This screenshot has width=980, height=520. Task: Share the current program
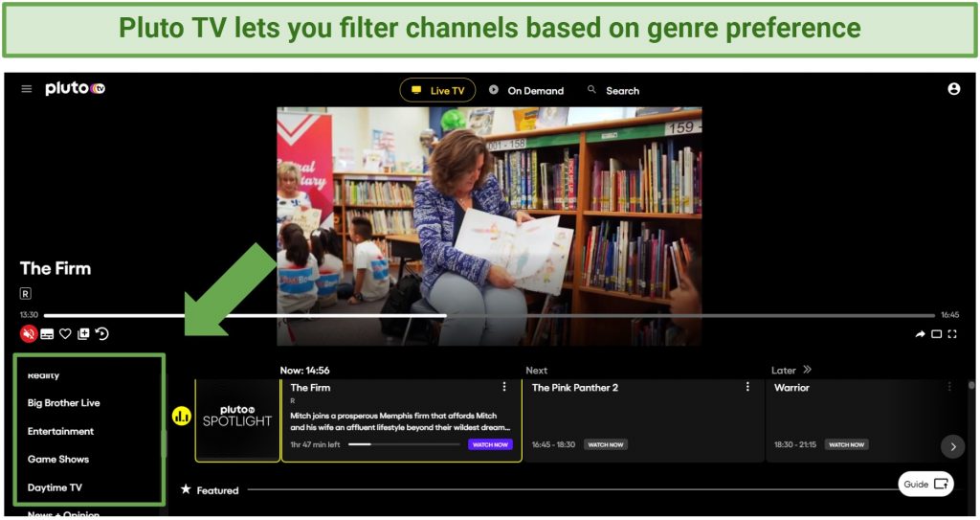[920, 334]
